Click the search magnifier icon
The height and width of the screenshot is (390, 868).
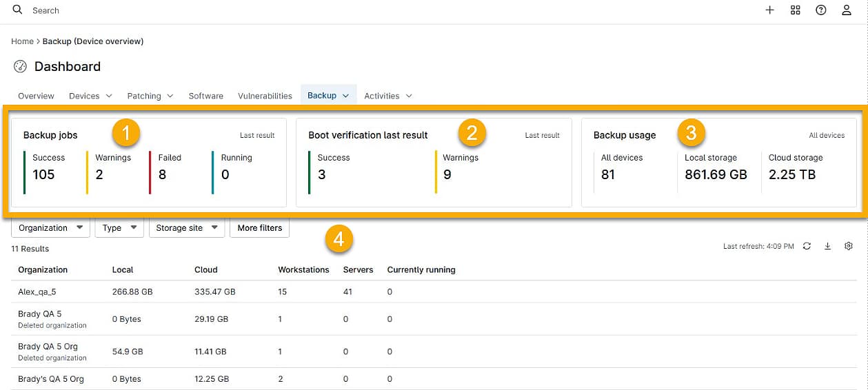point(18,10)
